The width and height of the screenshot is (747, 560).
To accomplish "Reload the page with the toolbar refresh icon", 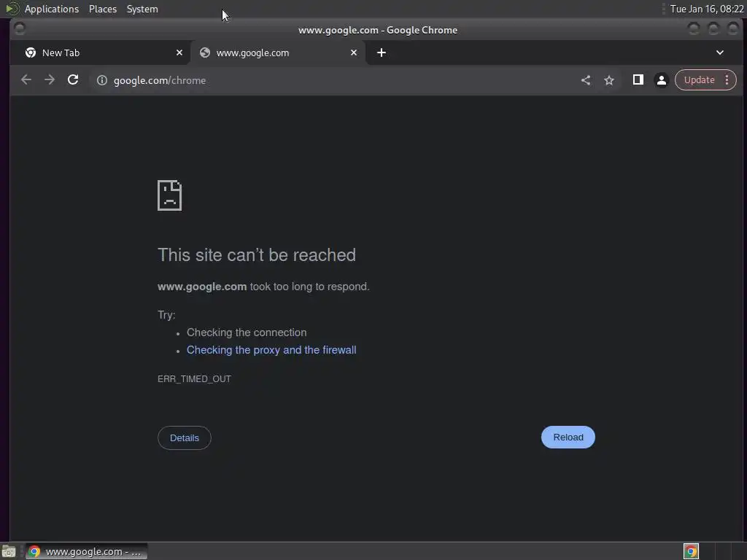I will pyautogui.click(x=73, y=80).
